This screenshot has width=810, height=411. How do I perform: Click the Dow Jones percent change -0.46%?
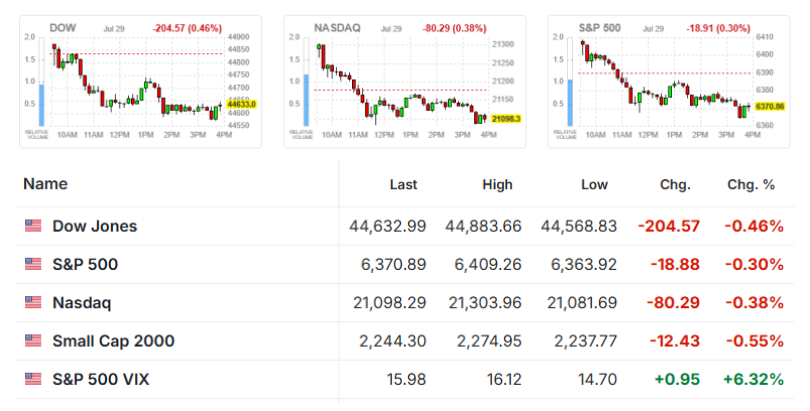pos(754,226)
